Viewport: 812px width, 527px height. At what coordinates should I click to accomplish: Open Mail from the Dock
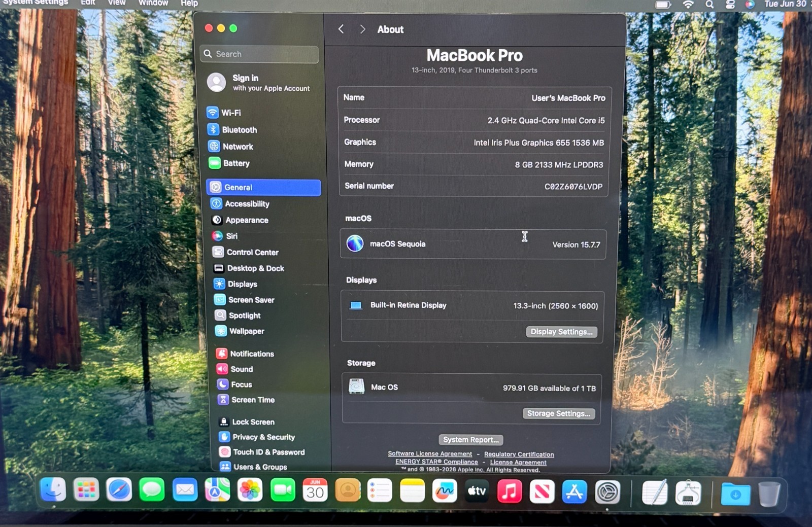click(x=185, y=490)
